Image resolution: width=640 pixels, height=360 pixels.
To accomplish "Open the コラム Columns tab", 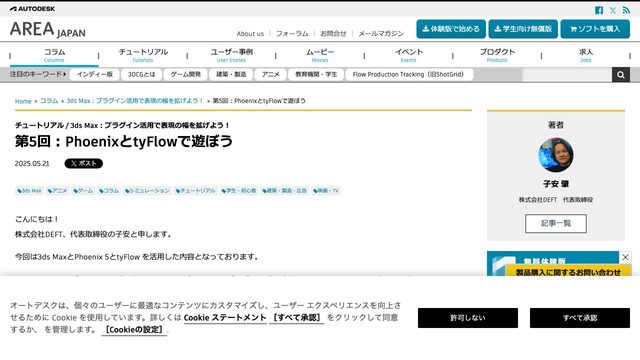I will 54,55.
